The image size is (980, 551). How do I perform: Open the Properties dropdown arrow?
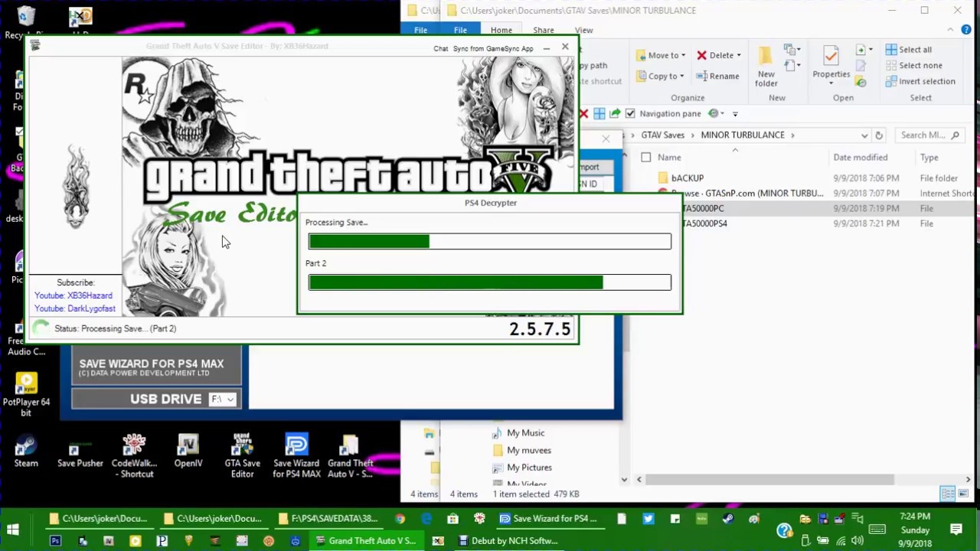pos(831,83)
